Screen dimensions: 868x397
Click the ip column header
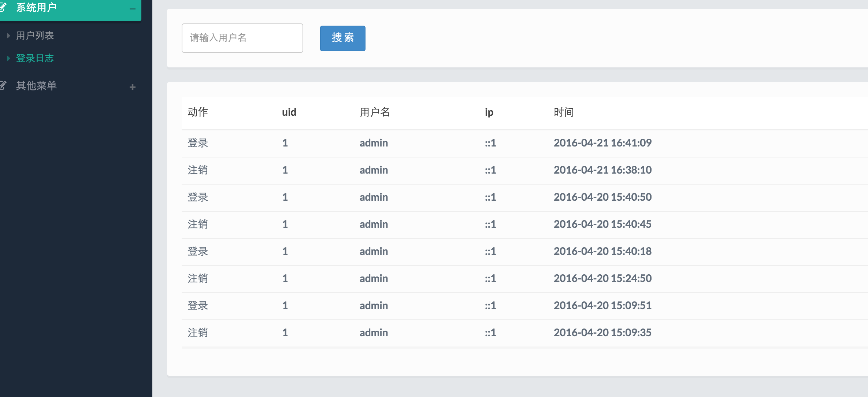[x=489, y=112]
